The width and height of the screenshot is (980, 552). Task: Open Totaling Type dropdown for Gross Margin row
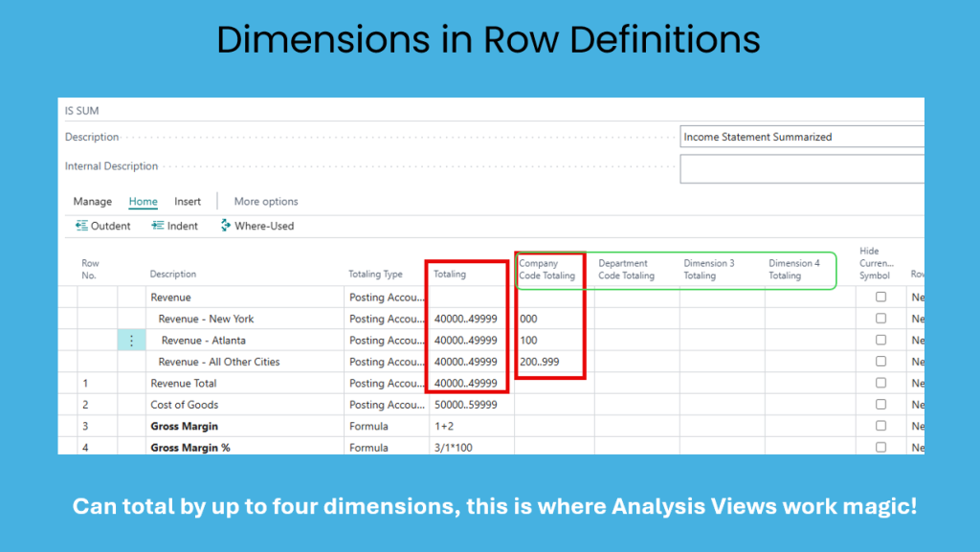point(386,426)
